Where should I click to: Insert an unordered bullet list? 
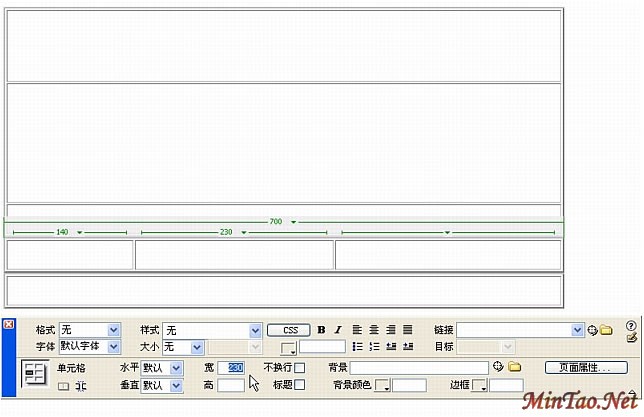click(357, 347)
